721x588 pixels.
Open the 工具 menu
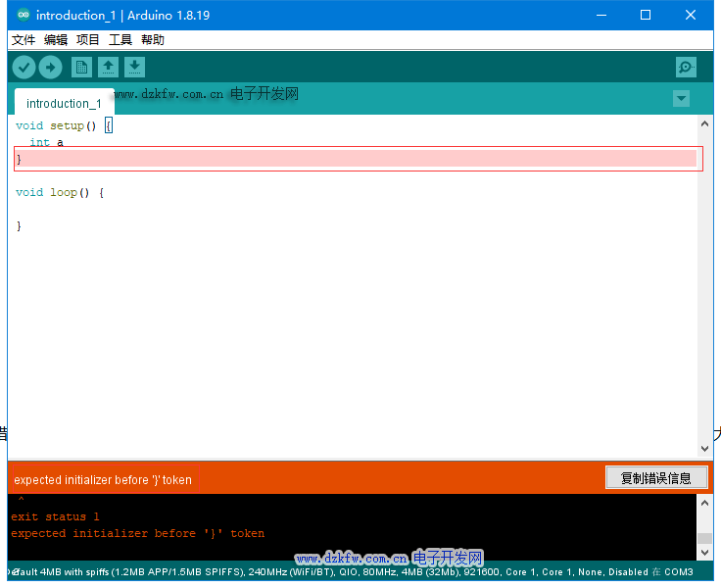pyautogui.click(x=120, y=40)
